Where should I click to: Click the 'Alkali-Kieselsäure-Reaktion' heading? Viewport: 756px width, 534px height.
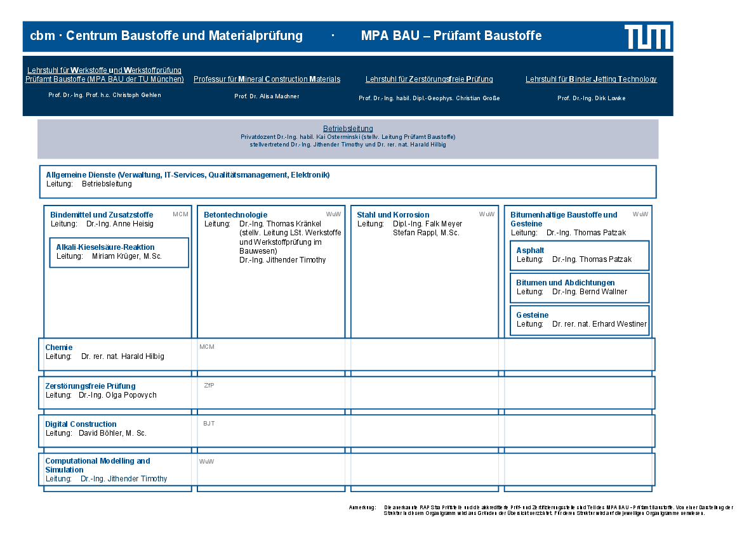tap(105, 247)
